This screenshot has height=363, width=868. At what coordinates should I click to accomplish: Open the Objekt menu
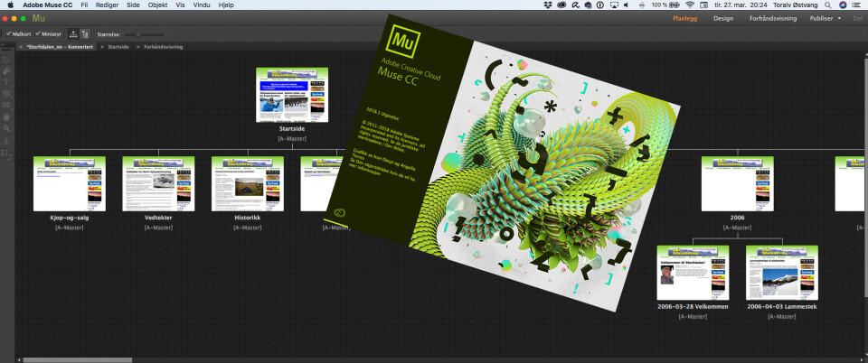[157, 5]
